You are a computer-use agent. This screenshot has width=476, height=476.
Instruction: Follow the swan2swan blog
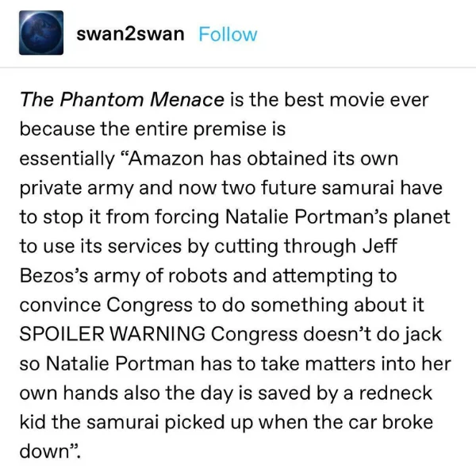tap(228, 34)
